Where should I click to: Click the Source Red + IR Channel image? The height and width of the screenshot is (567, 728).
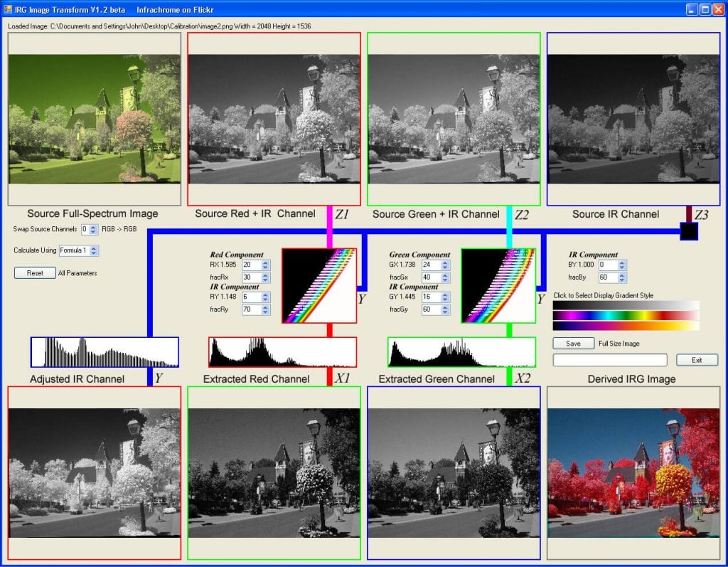(x=274, y=119)
